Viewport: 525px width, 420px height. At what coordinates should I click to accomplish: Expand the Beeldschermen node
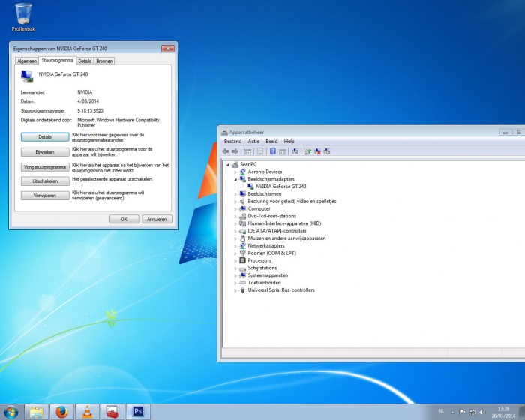tap(235, 194)
